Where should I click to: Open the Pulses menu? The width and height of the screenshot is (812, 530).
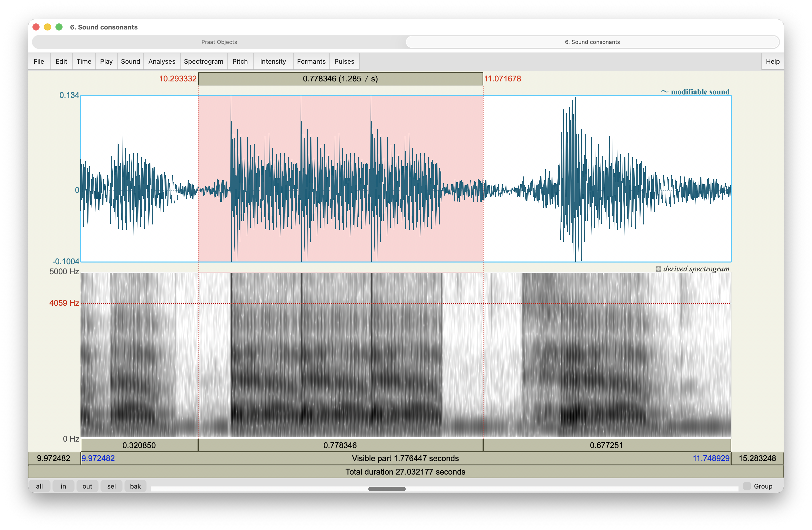344,61
